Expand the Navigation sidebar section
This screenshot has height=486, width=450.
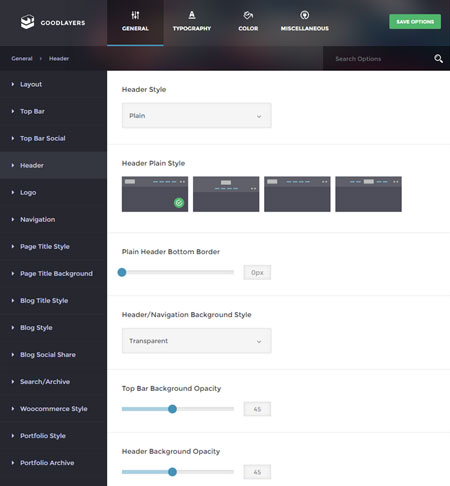click(x=53, y=219)
